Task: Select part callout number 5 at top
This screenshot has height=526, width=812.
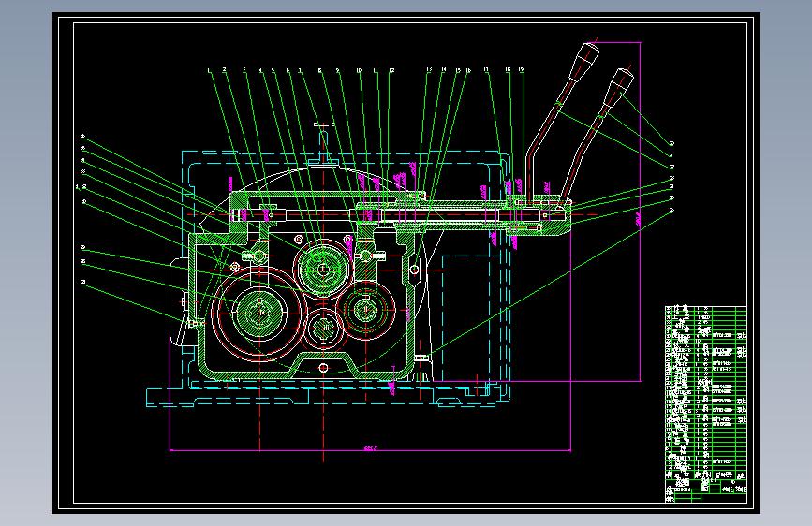Action: pyautogui.click(x=273, y=70)
